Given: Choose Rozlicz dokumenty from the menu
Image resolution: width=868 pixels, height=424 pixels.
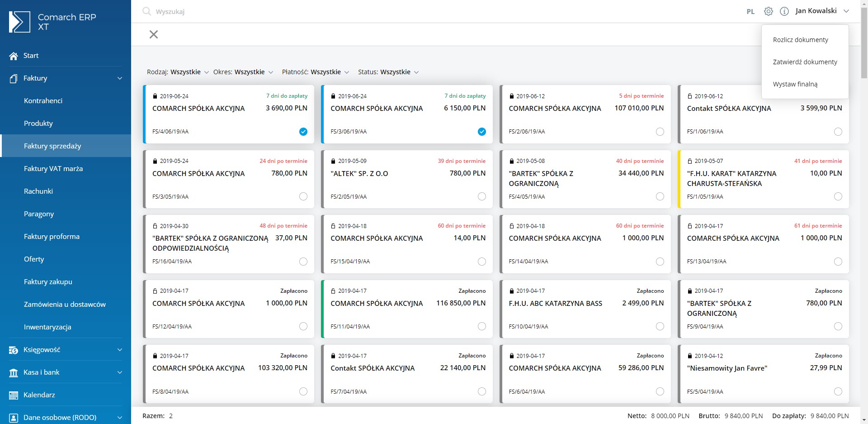Looking at the screenshot, I should [x=800, y=40].
